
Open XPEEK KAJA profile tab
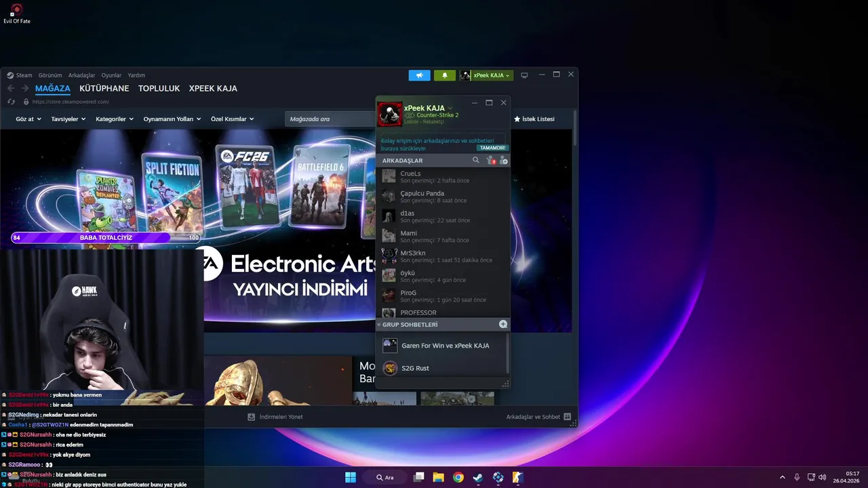click(213, 89)
